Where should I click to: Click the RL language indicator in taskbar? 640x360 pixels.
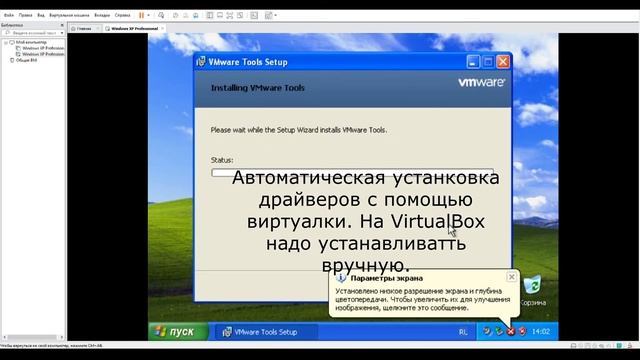point(463,332)
